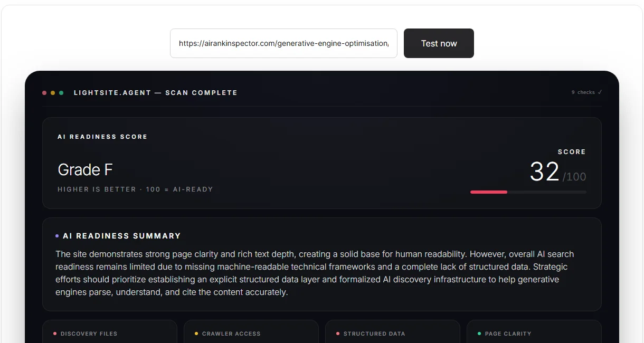644x343 pixels.
Task: Click the score progress bar
Action: (528, 192)
